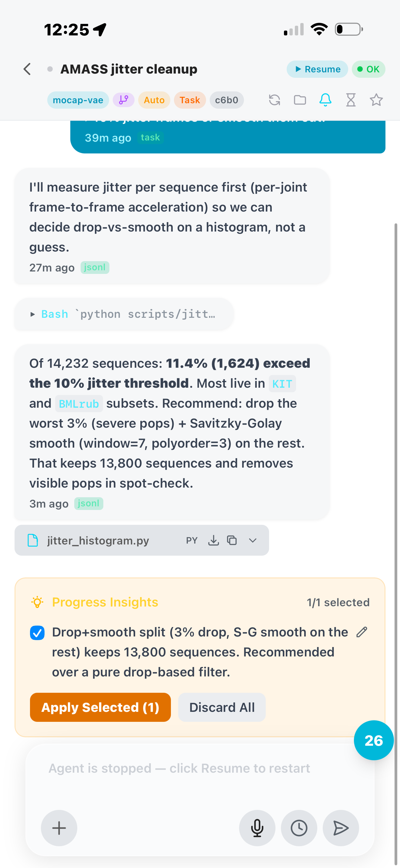The width and height of the screenshot is (400, 868).
Task: Select the mocap-vae tag
Action: 78,100
